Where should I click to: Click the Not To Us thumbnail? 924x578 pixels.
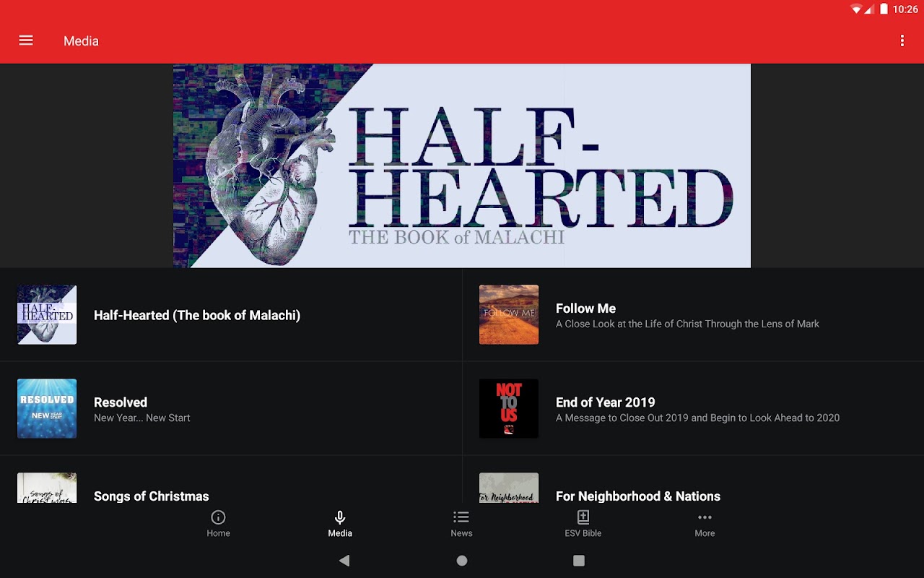tap(509, 409)
